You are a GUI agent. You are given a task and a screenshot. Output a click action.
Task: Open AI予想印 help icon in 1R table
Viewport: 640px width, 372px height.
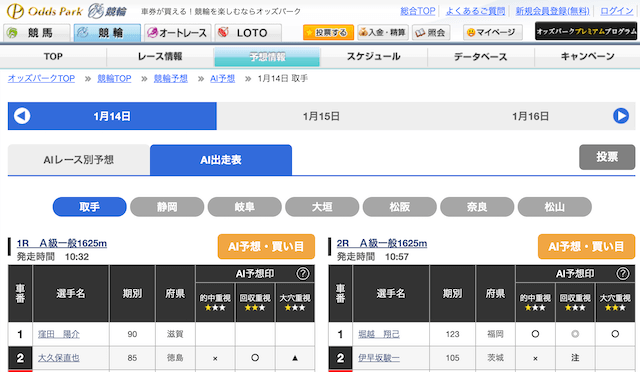(x=302, y=274)
